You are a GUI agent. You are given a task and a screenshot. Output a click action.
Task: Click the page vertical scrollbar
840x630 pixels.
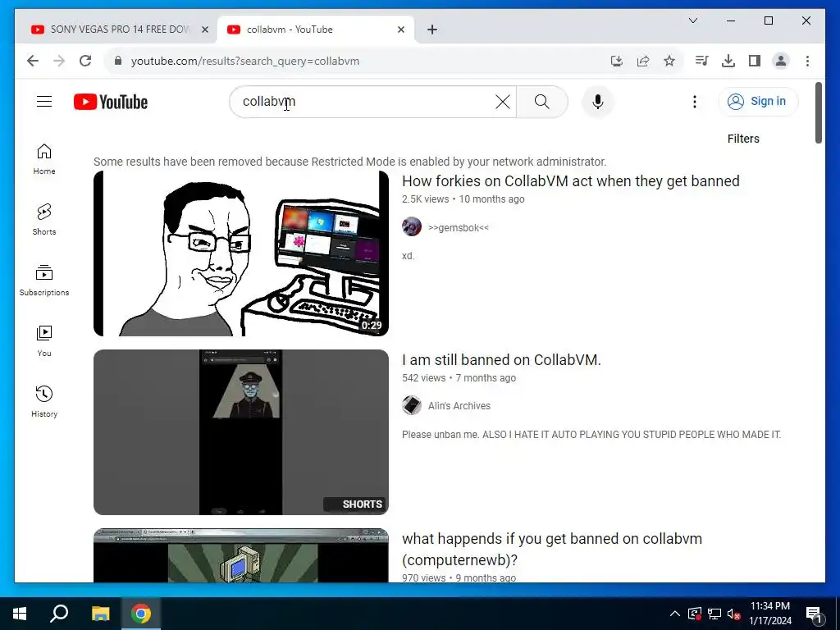pyautogui.click(x=819, y=113)
